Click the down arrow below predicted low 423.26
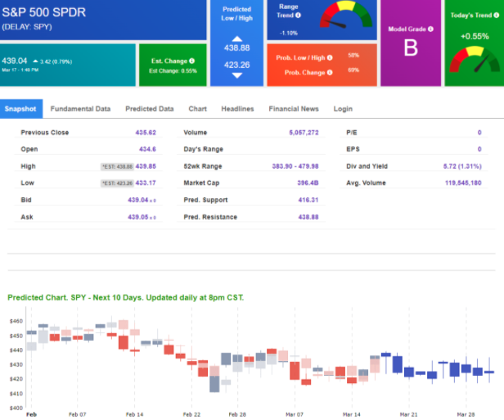The image size is (504, 420). click(x=237, y=75)
